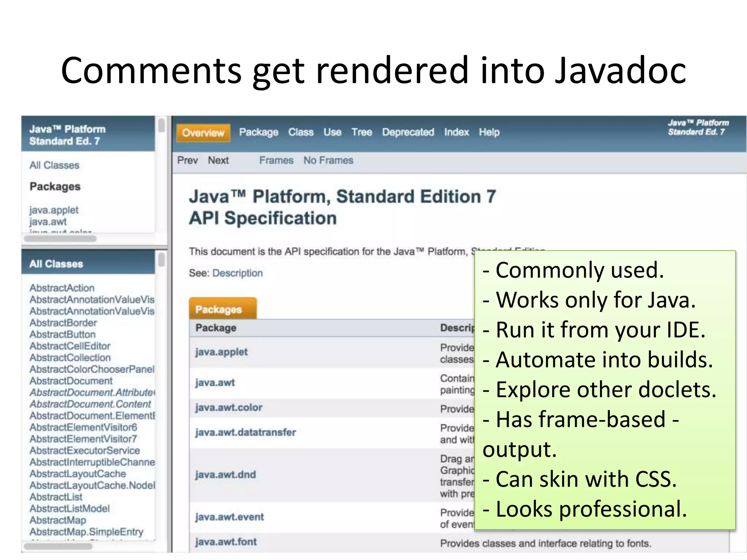Open the Deprecated API tab
The width and height of the screenshot is (747, 560).
408,132
